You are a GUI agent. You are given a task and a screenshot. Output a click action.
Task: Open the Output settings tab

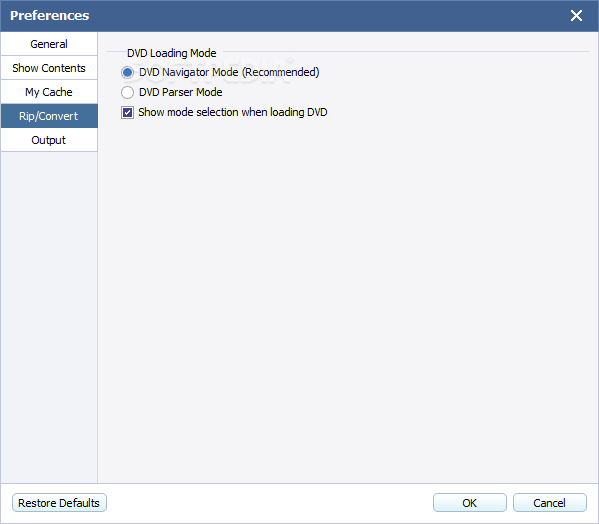49,140
